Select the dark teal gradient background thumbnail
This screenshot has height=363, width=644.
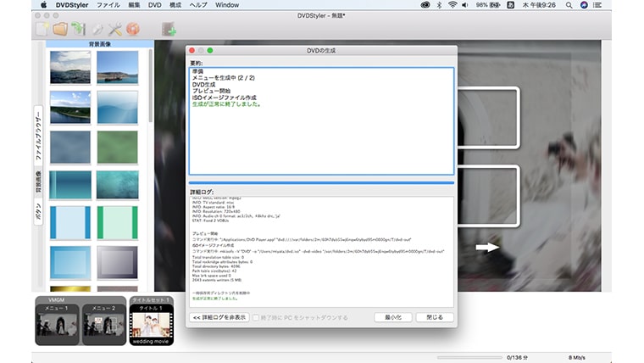70,185
